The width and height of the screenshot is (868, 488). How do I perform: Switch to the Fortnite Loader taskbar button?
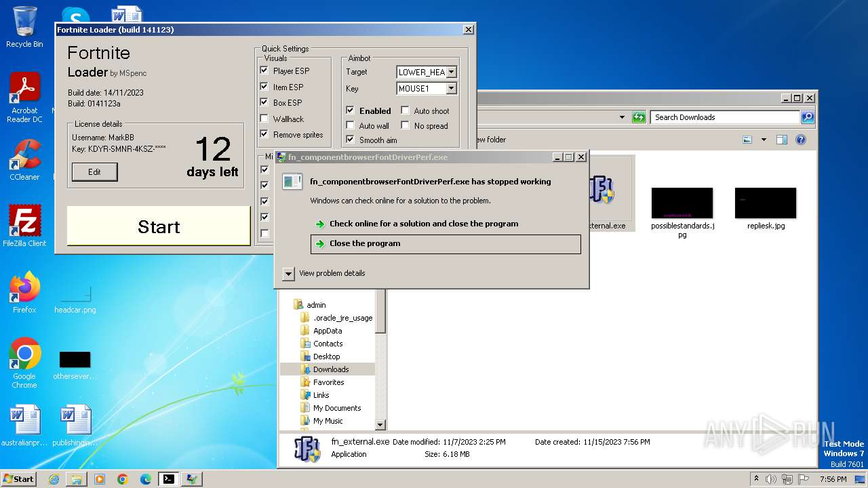pyautogui.click(x=192, y=479)
